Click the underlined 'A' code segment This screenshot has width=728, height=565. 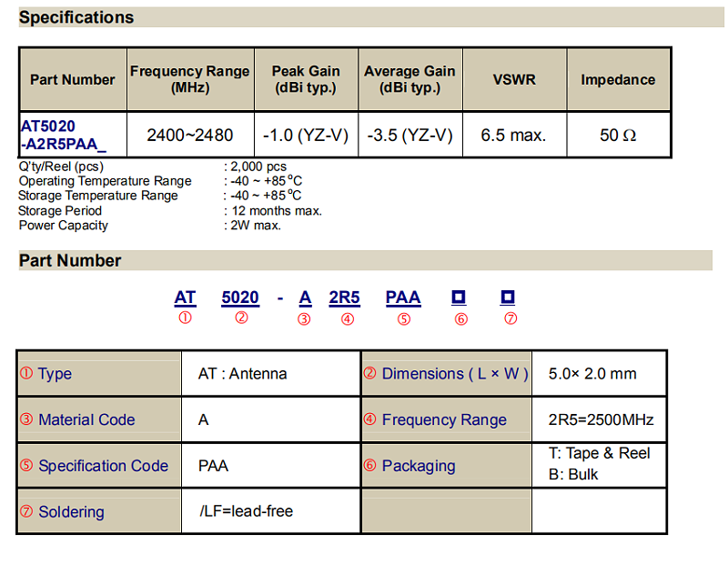click(x=305, y=298)
